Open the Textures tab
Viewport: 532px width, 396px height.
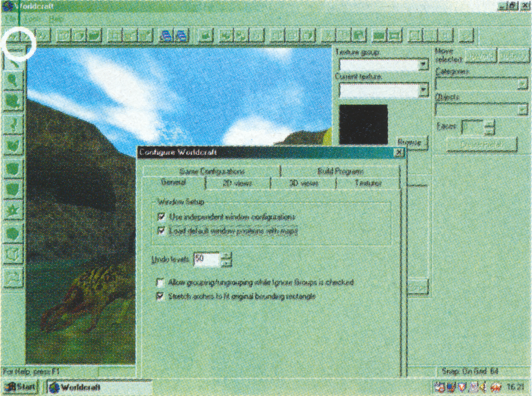tap(368, 183)
